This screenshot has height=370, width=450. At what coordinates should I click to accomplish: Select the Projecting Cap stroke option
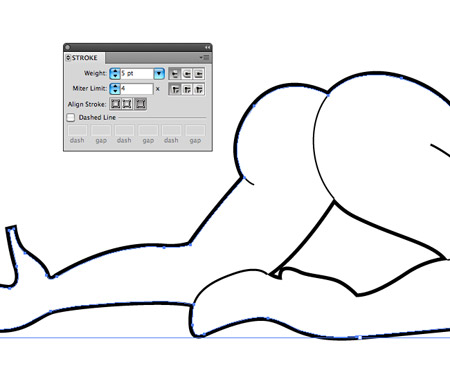click(x=199, y=74)
